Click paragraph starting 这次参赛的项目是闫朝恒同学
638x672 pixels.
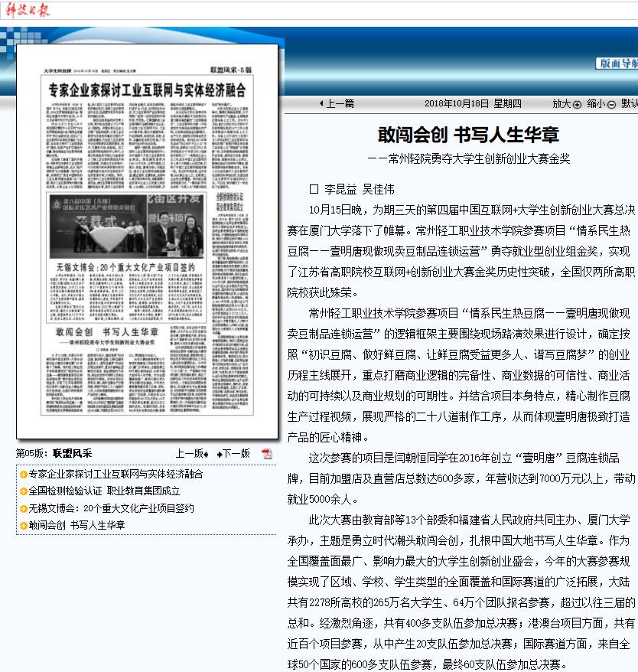click(461, 478)
